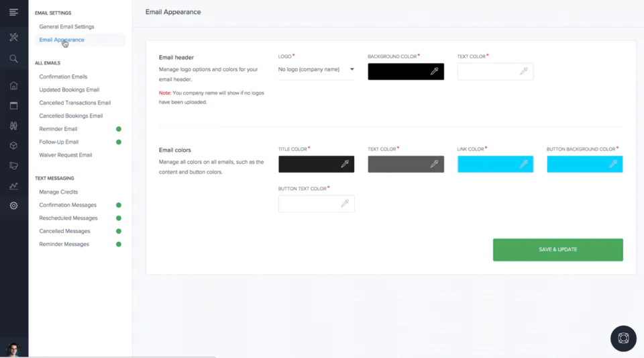Screen dimensions: 644x358
Task: Open the Logo dropdown selector
Action: point(316,70)
